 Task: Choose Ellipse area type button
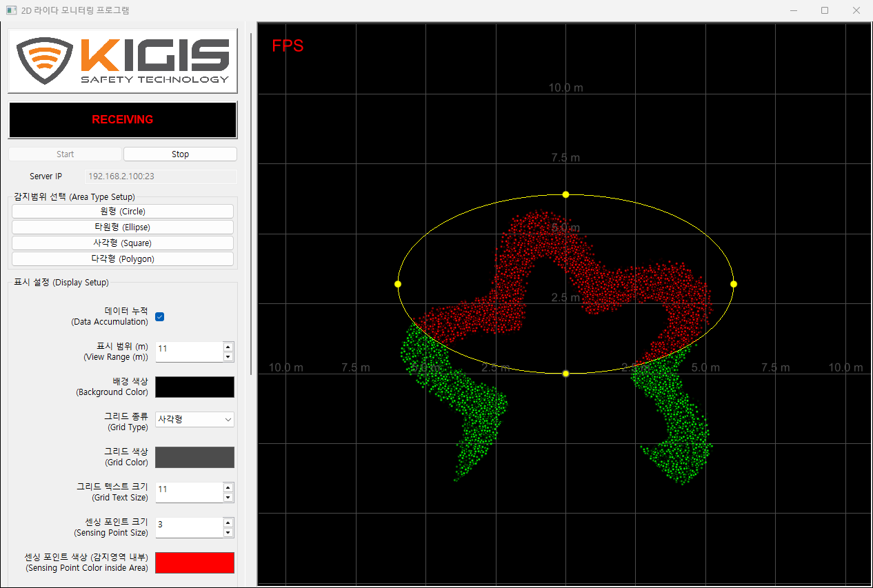pyautogui.click(x=123, y=227)
